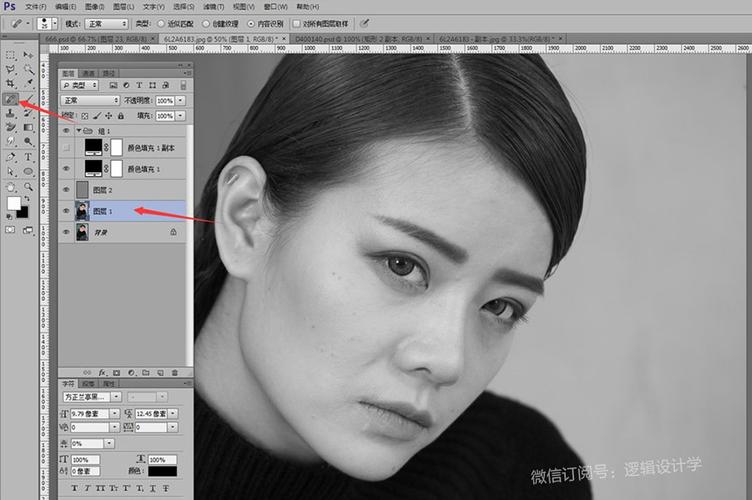Image resolution: width=752 pixels, height=500 pixels.
Task: Change screen mode icon in toolbox
Action: point(28,230)
